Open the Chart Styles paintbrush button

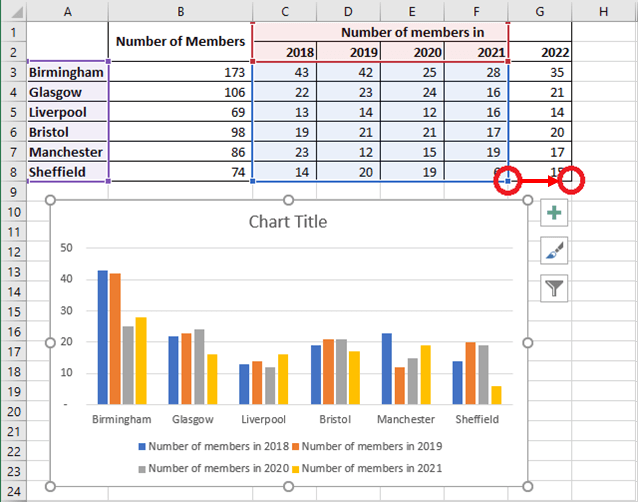point(554,250)
